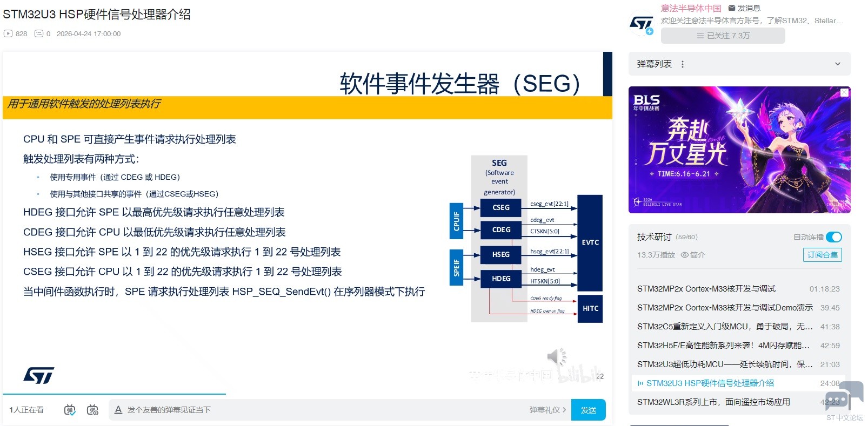Image resolution: width=868 pixels, height=426 pixels.
Task: Send a message via 发消息
Action: (x=744, y=8)
